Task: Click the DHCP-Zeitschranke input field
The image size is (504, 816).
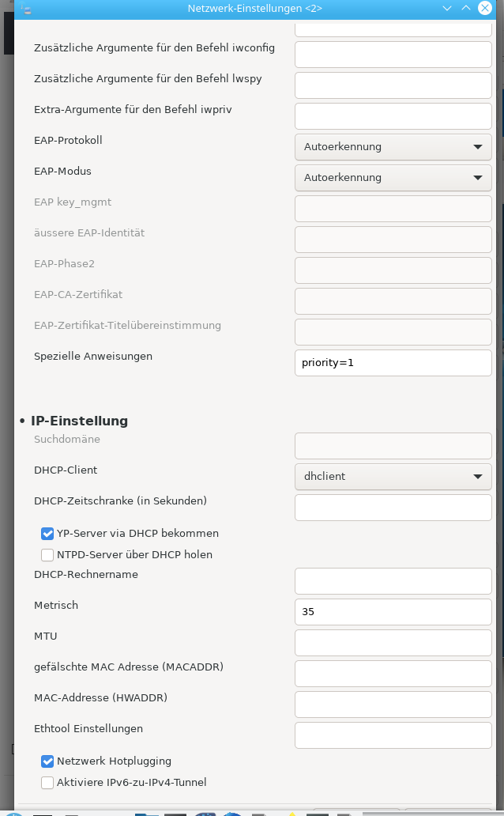Action: click(x=393, y=508)
